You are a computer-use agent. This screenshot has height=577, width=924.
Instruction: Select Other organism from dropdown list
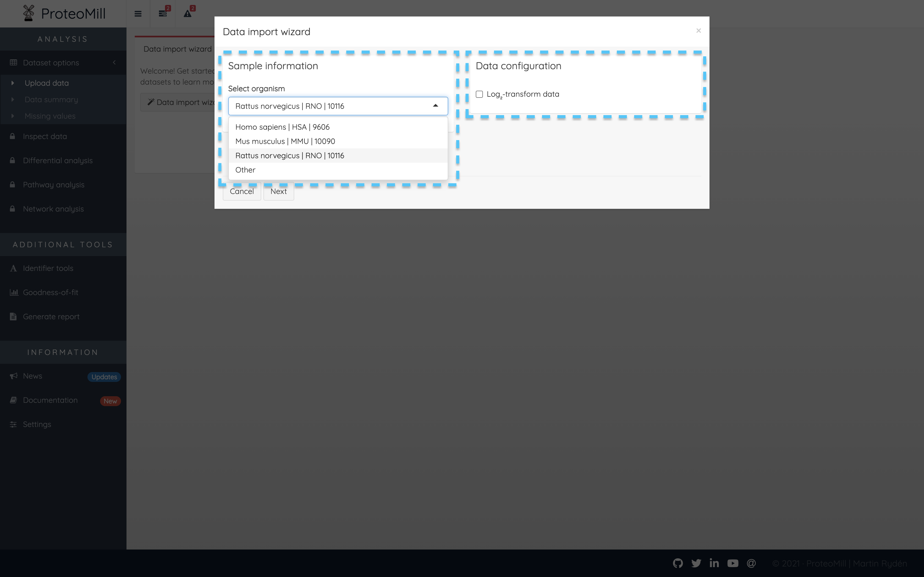(x=246, y=170)
